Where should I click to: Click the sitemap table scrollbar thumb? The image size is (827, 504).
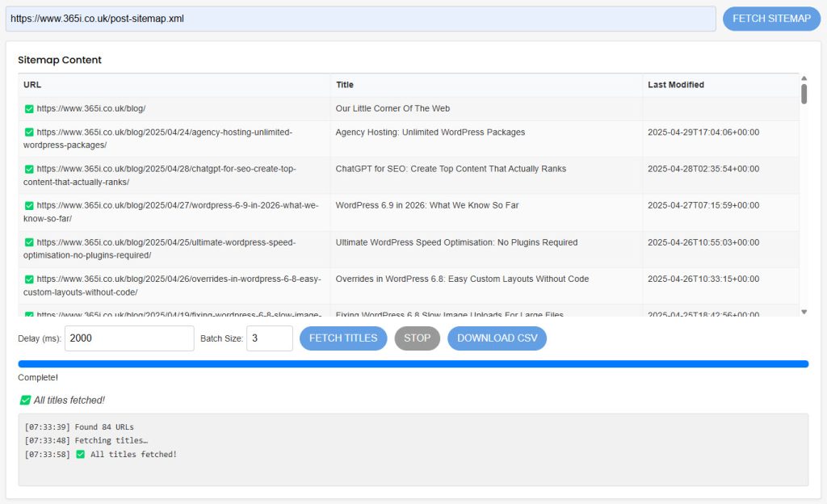[x=804, y=94]
